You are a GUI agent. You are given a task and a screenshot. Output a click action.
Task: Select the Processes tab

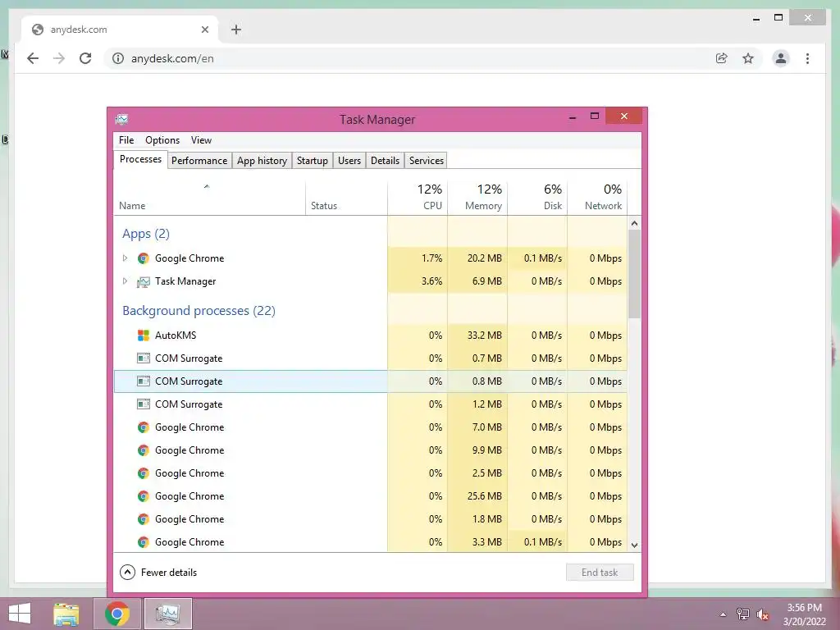coord(140,160)
